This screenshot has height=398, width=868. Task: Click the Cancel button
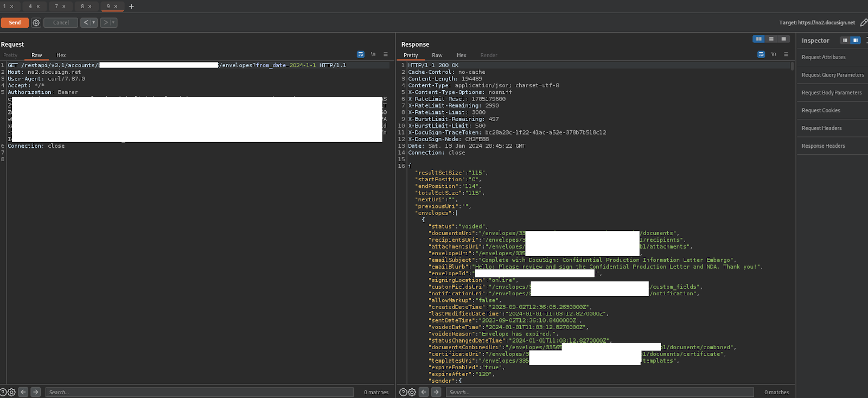pos(61,23)
